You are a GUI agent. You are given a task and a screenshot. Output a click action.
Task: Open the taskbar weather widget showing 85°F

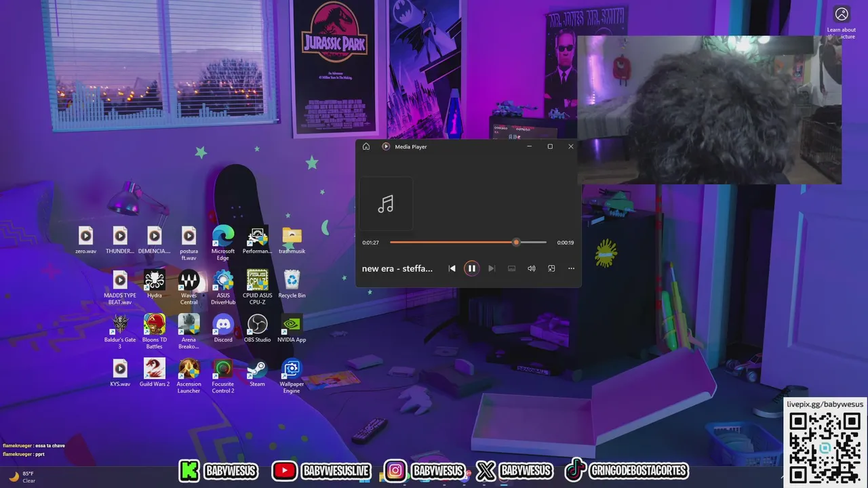click(x=22, y=477)
